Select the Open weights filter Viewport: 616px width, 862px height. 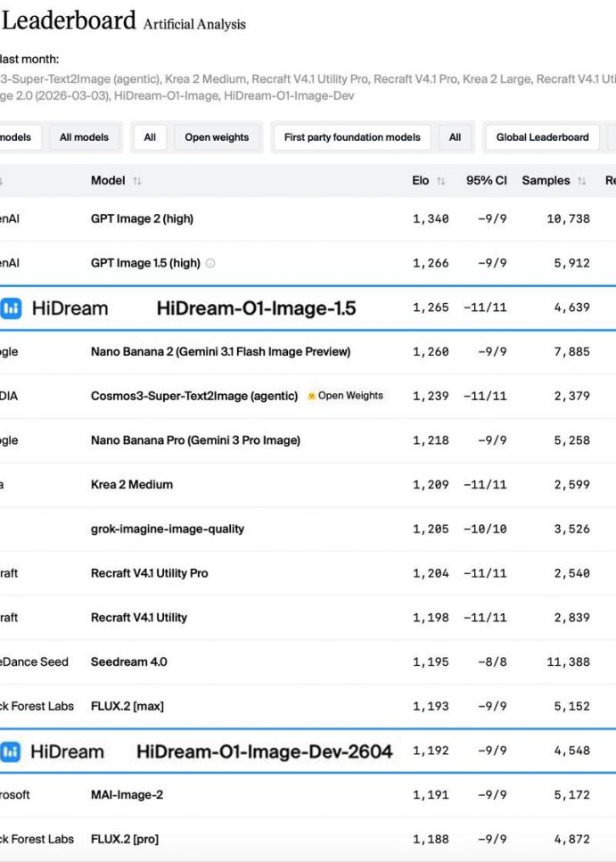[217, 137]
